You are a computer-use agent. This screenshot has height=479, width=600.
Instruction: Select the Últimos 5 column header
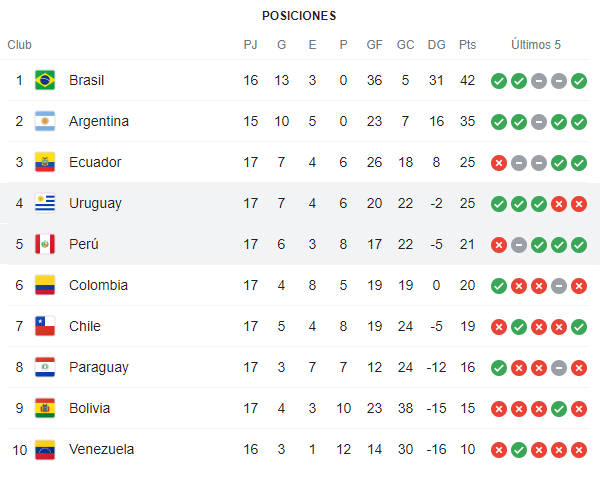point(536,45)
